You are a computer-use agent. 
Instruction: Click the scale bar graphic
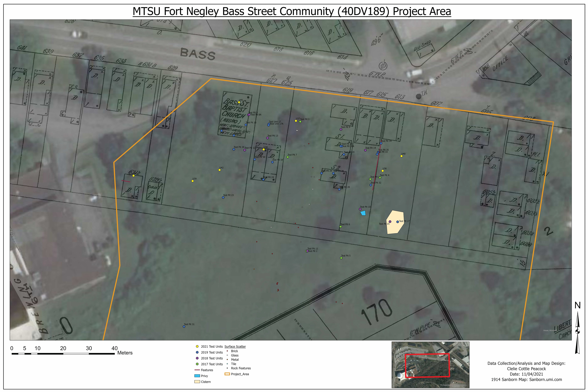coord(63,354)
